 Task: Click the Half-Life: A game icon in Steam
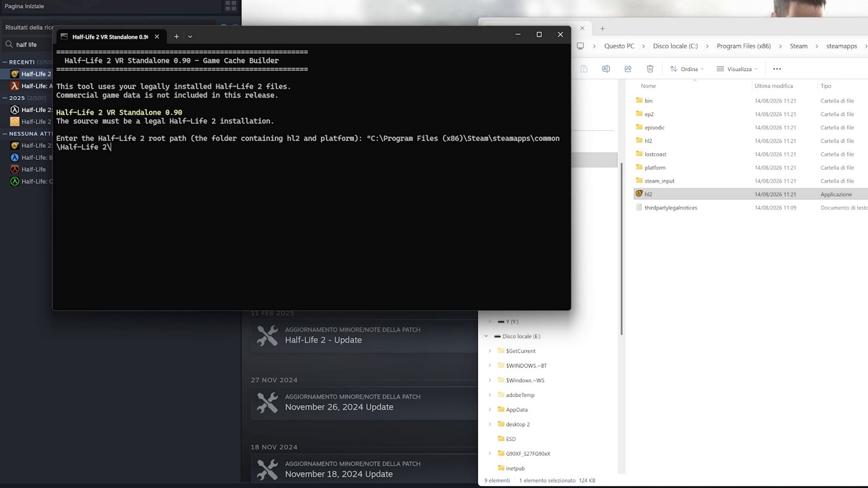15,86
